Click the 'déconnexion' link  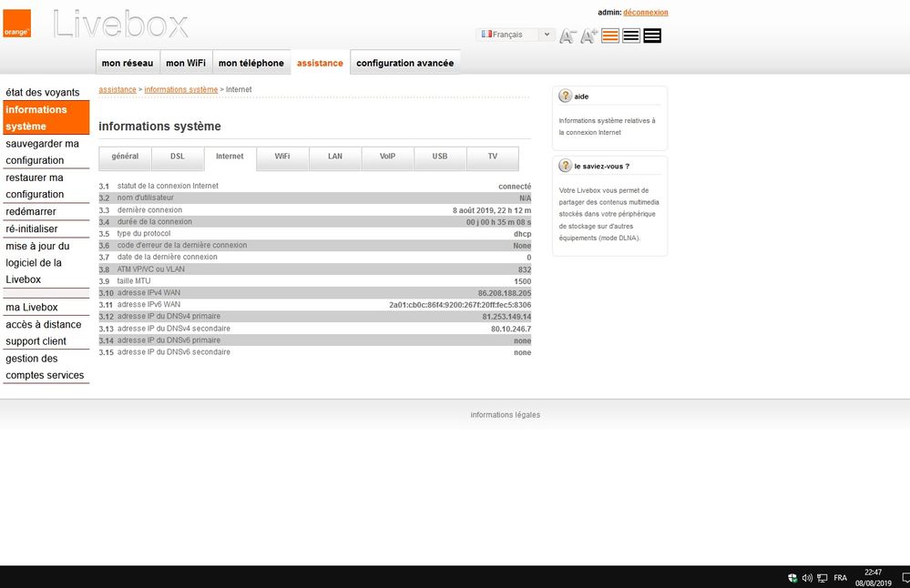tap(645, 12)
